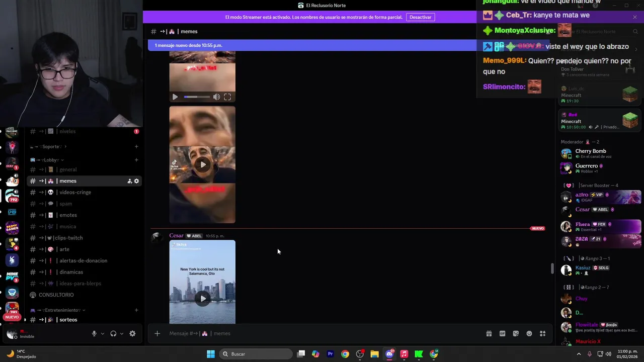This screenshot has width=644, height=362.
Task: Adjust first video's seek slider
Action: (197, 97)
